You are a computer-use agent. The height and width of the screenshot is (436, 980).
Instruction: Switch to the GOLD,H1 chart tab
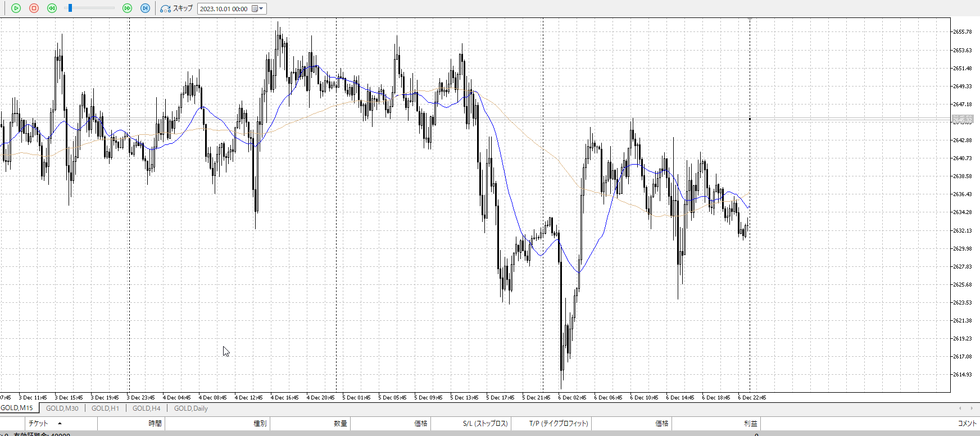105,408
